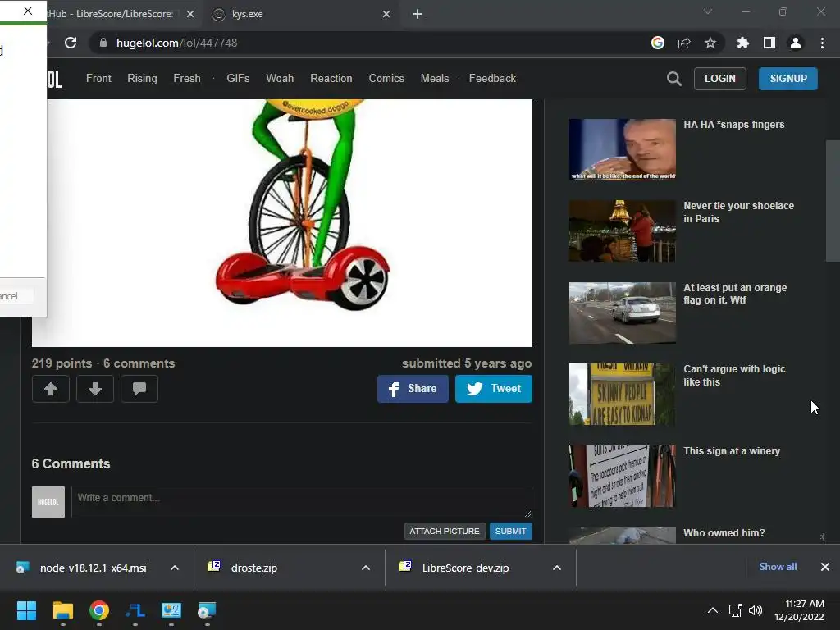Viewport: 840px width, 630px height.
Task: Open the share page icon
Action: pos(684,43)
